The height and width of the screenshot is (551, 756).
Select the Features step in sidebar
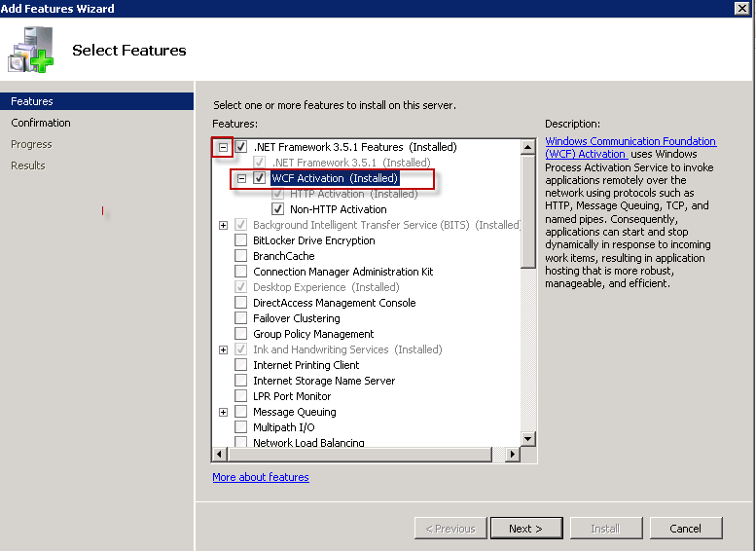click(x=96, y=101)
